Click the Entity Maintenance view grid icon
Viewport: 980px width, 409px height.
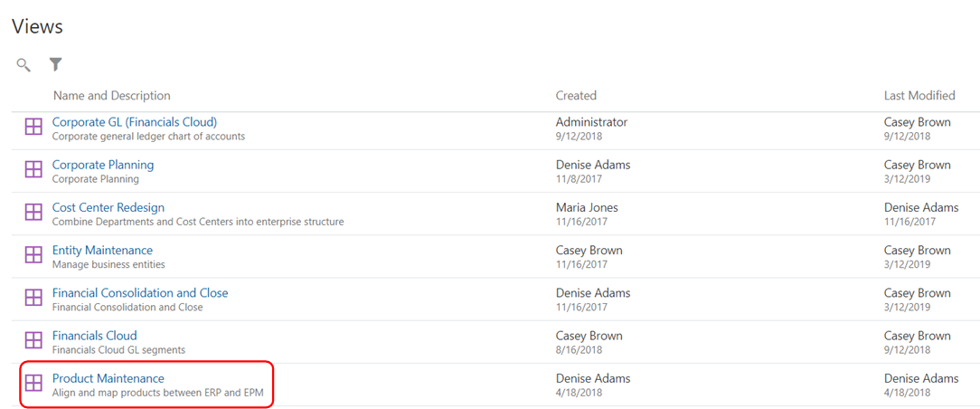pos(33,255)
